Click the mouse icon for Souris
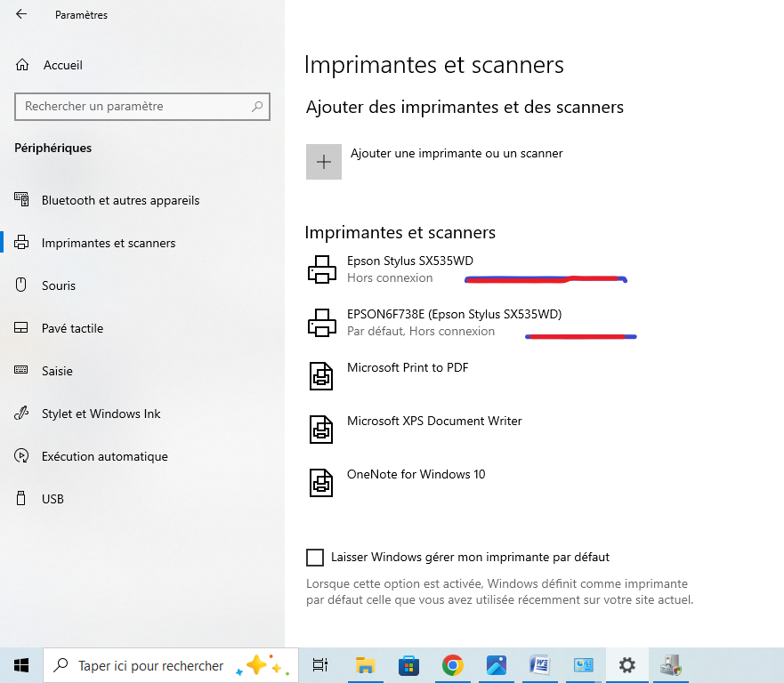The height and width of the screenshot is (683, 784). pyautogui.click(x=21, y=285)
